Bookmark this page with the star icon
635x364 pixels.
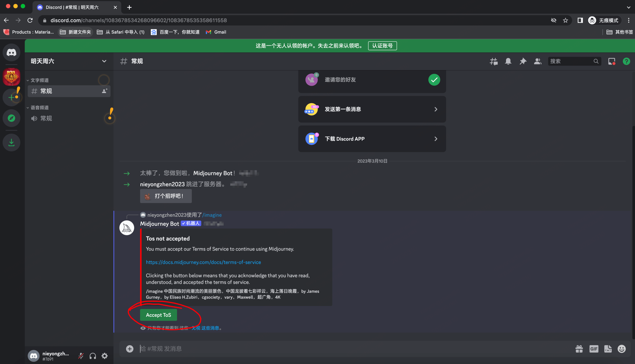pos(566,20)
